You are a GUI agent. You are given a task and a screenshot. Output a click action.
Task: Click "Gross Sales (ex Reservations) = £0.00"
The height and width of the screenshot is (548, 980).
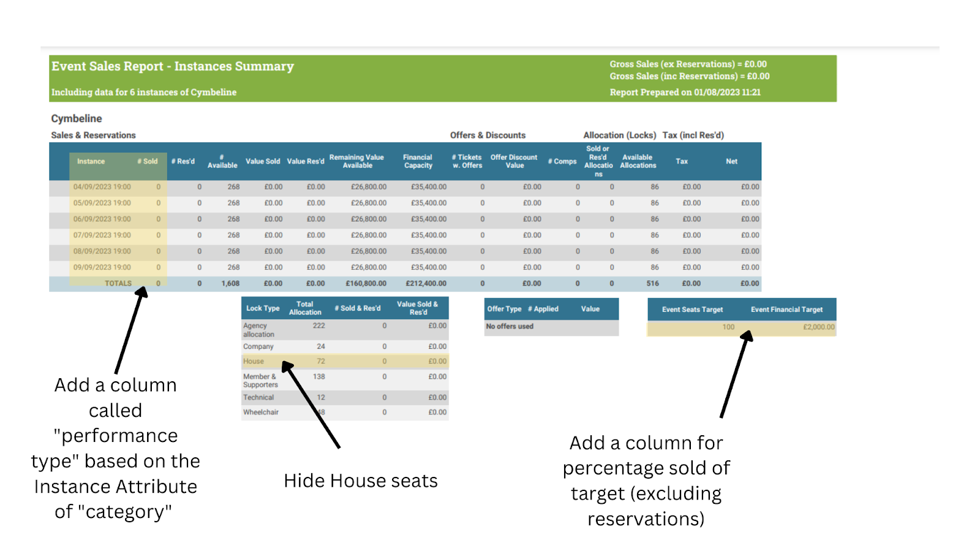click(x=688, y=64)
